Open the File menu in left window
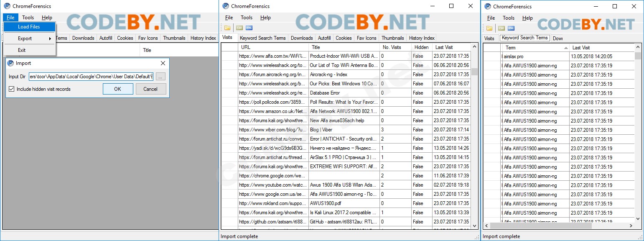Screen dimensions: 644x241 coord(10,18)
